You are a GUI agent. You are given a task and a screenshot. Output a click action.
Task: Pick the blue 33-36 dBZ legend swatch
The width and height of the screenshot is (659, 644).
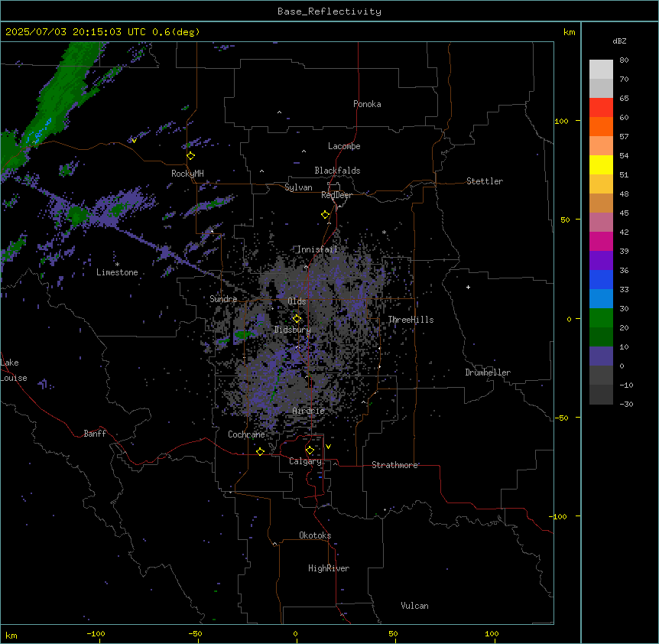coord(601,279)
